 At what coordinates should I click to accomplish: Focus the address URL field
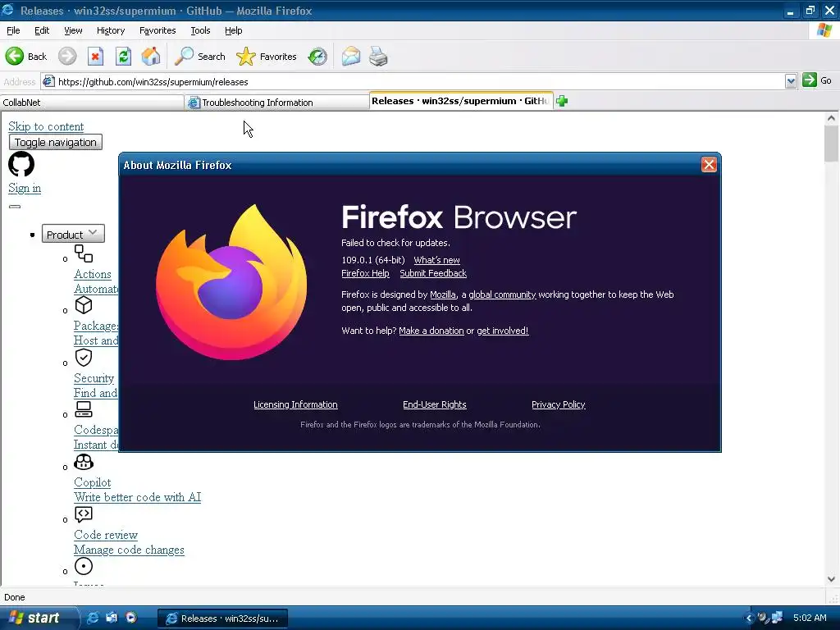[413, 82]
